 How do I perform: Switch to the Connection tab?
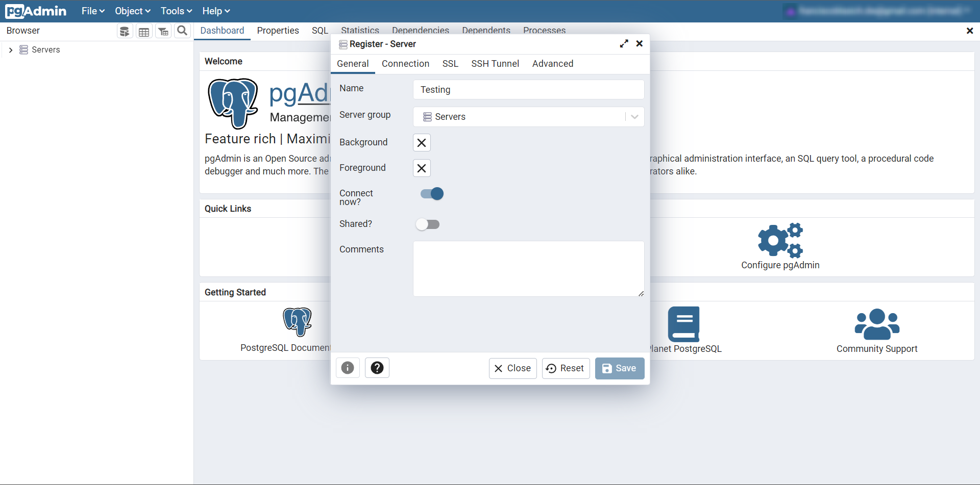pyautogui.click(x=405, y=64)
